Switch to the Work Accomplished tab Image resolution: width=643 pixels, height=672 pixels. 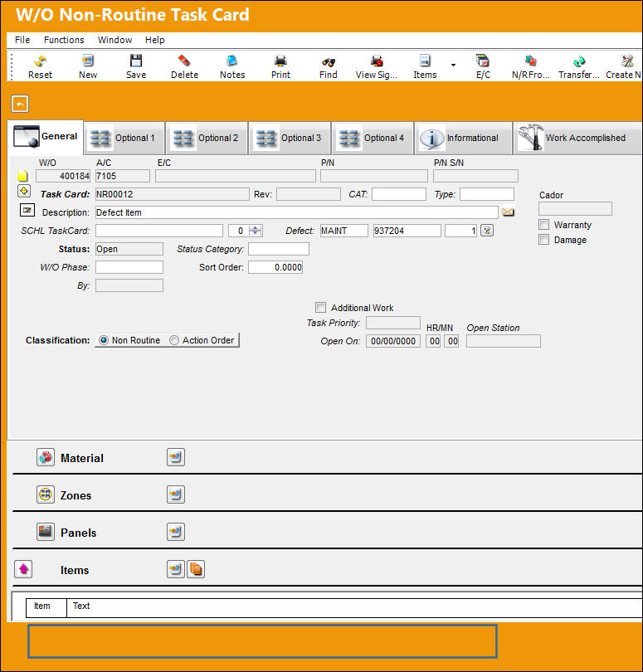[577, 138]
